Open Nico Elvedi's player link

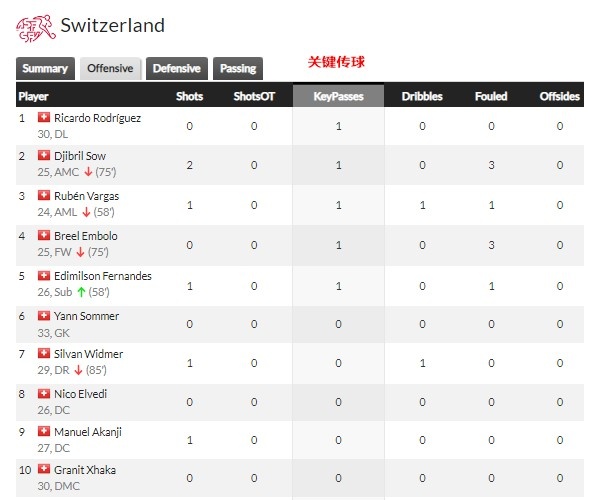[x=80, y=394]
